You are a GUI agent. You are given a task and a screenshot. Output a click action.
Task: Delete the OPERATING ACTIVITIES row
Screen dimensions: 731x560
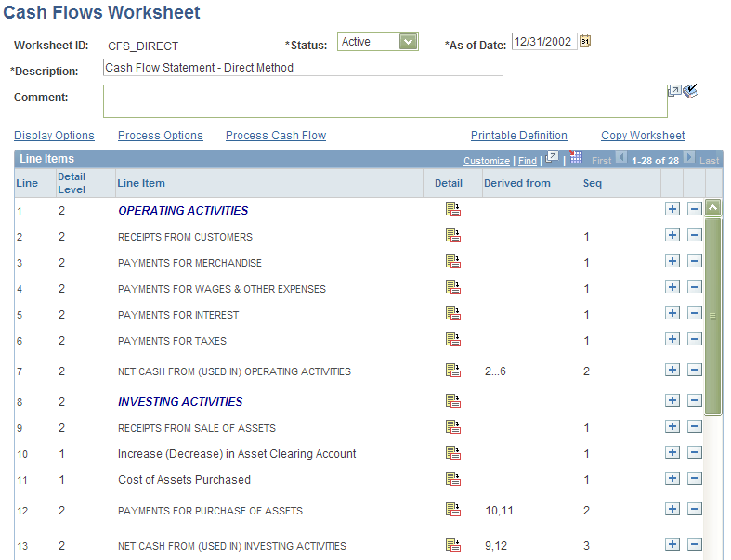[694, 209]
